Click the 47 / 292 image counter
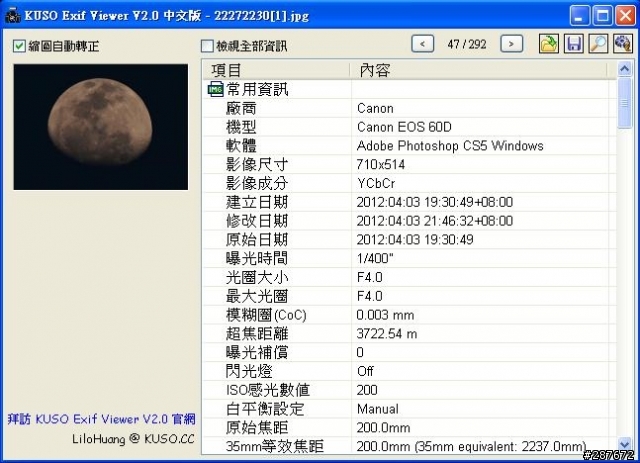The image size is (640, 463). (467, 44)
